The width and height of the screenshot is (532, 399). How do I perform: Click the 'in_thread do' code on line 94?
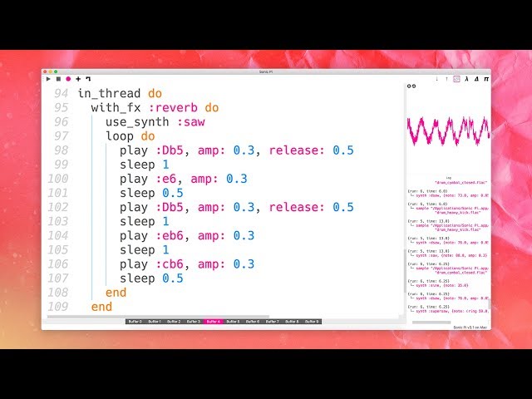(x=120, y=93)
